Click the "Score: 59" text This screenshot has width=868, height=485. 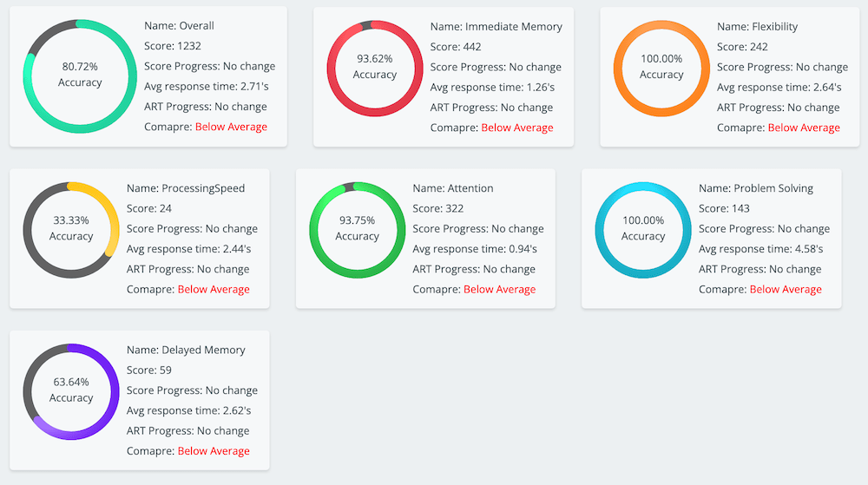[x=148, y=370]
